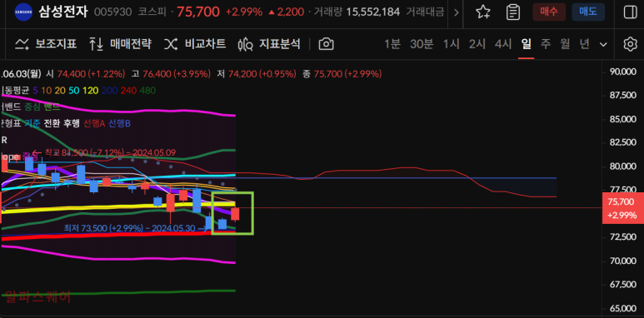The width and height of the screenshot is (644, 318).
Task: Select the 1분 timeframe
Action: coord(392,44)
